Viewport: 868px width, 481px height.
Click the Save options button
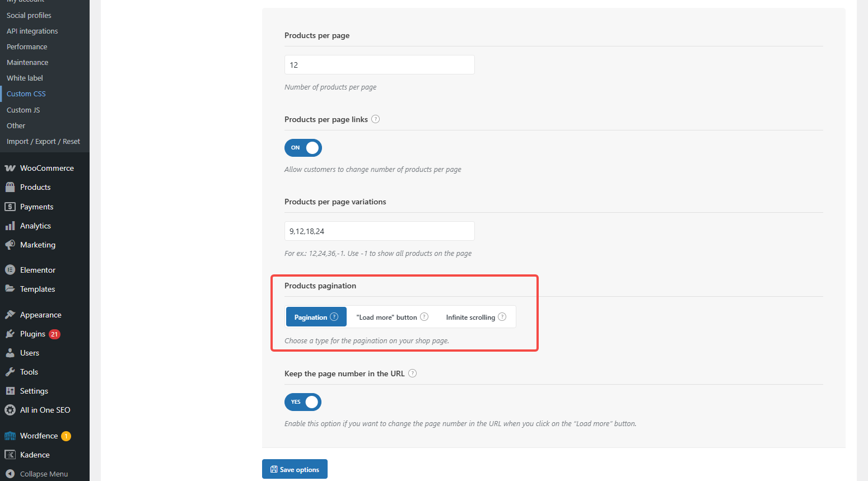coord(295,469)
